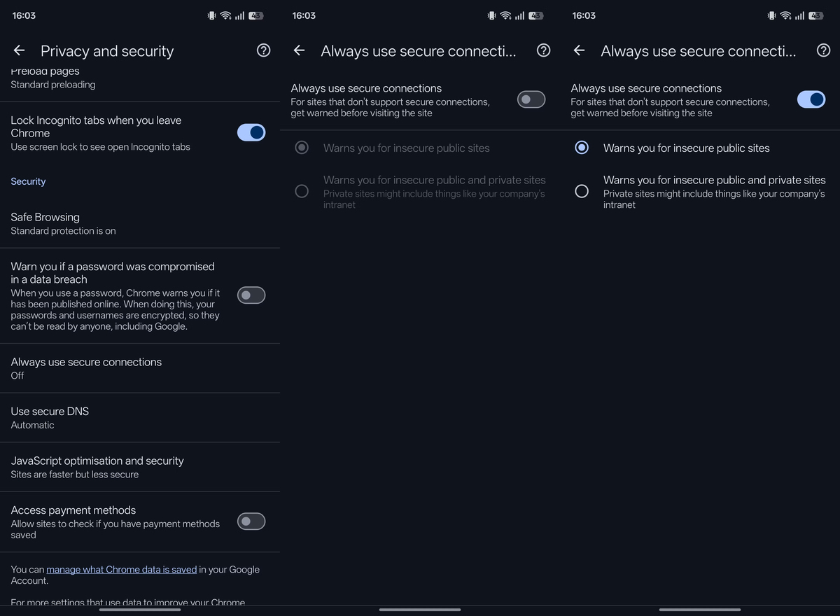This screenshot has width=840, height=616.
Task: Turn on Access payment methods toggle
Action: point(251,521)
